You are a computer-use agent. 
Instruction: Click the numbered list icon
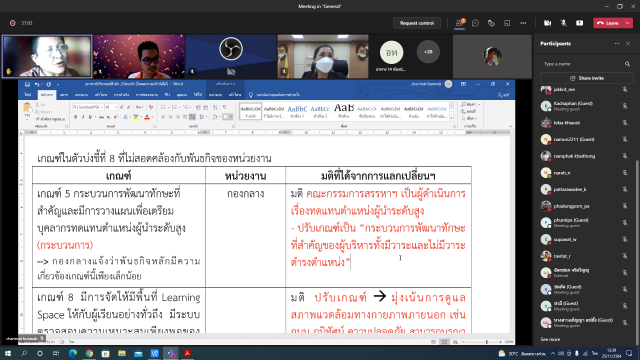175,107
